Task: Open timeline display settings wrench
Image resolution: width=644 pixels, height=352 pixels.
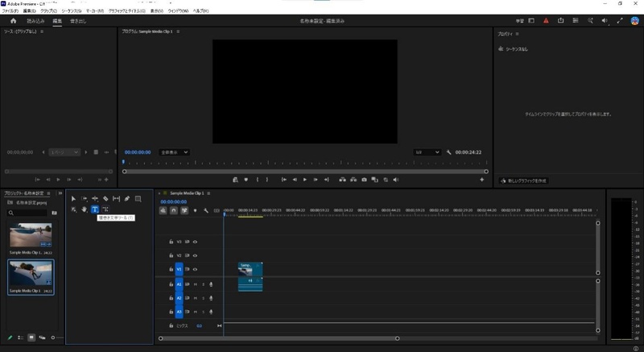Action: click(206, 211)
